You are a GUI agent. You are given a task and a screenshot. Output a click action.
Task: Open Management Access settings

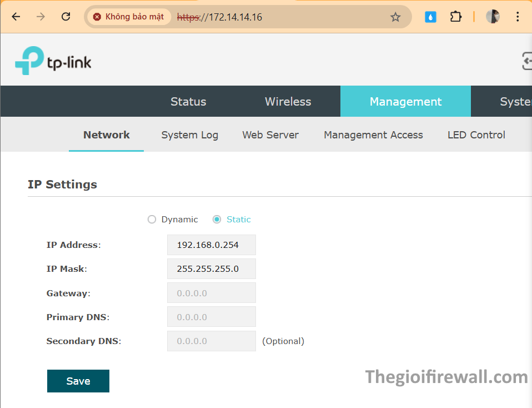click(373, 135)
